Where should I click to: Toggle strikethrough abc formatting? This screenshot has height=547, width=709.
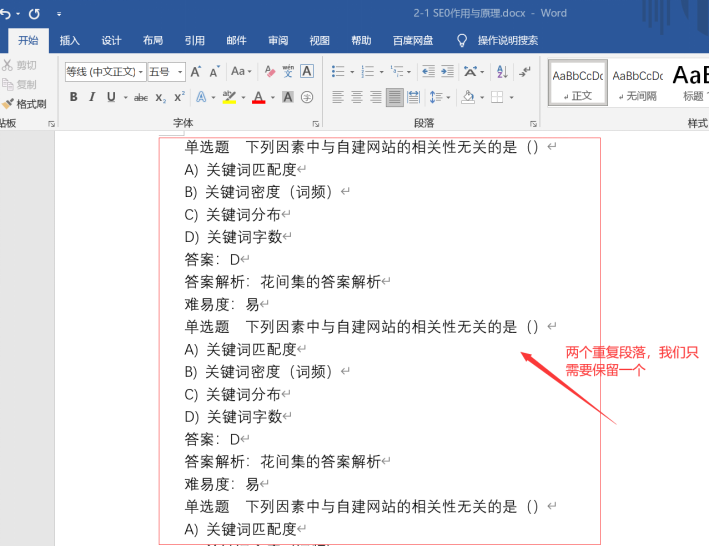pos(141,97)
